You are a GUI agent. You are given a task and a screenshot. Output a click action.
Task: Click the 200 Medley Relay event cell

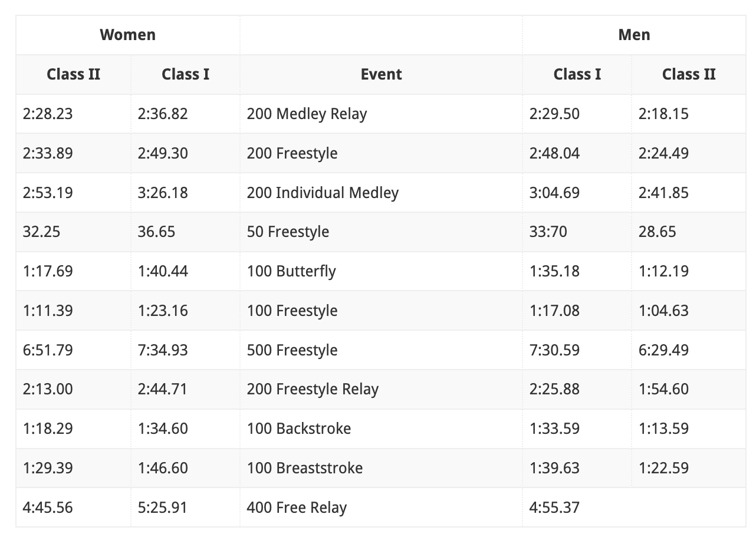(381, 114)
